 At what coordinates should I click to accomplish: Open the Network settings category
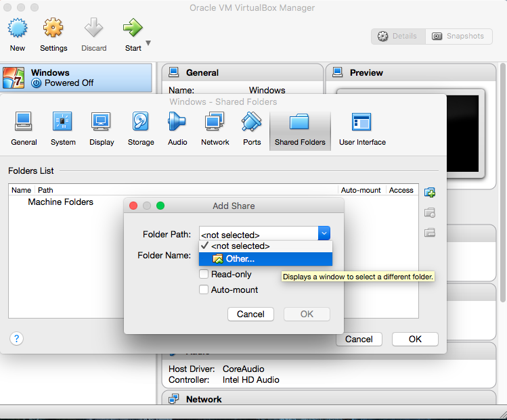tap(215, 129)
